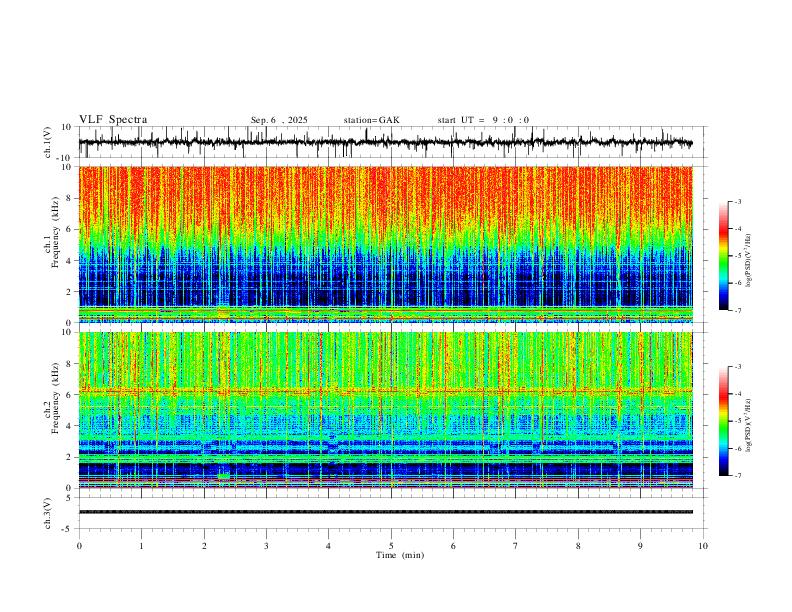Screen dimensions: 792x612
Task: Click the ch.2 "Frequency (kHz)" axis label
Action: coord(55,398)
